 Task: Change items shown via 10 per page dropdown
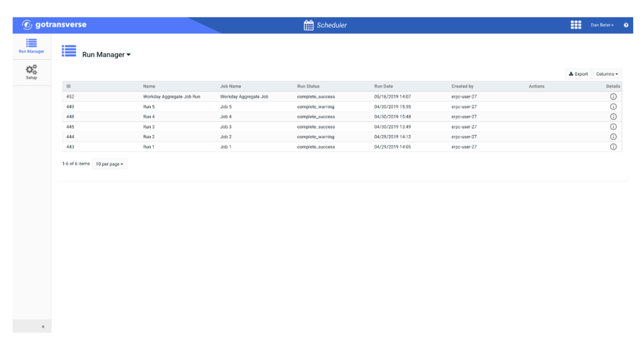pyautogui.click(x=109, y=164)
